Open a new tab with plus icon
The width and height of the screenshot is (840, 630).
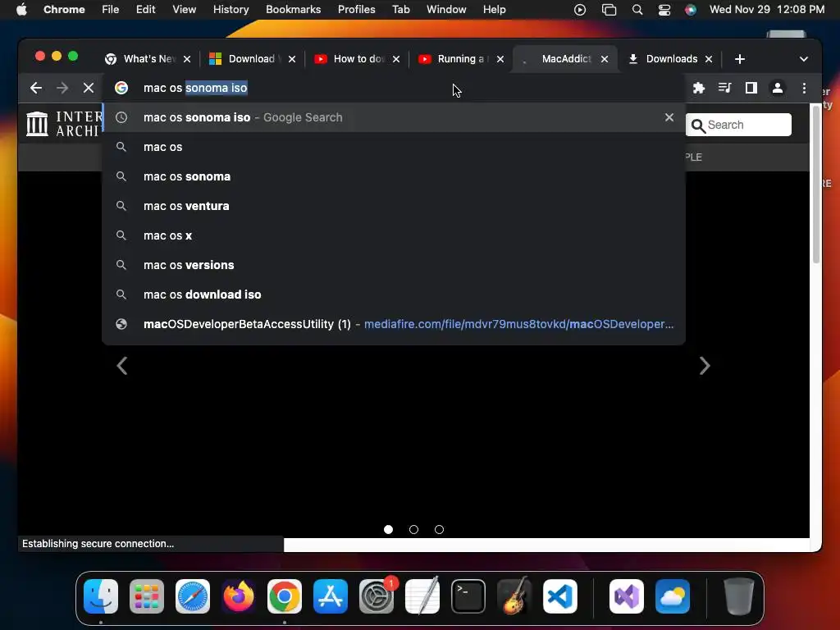pos(740,59)
